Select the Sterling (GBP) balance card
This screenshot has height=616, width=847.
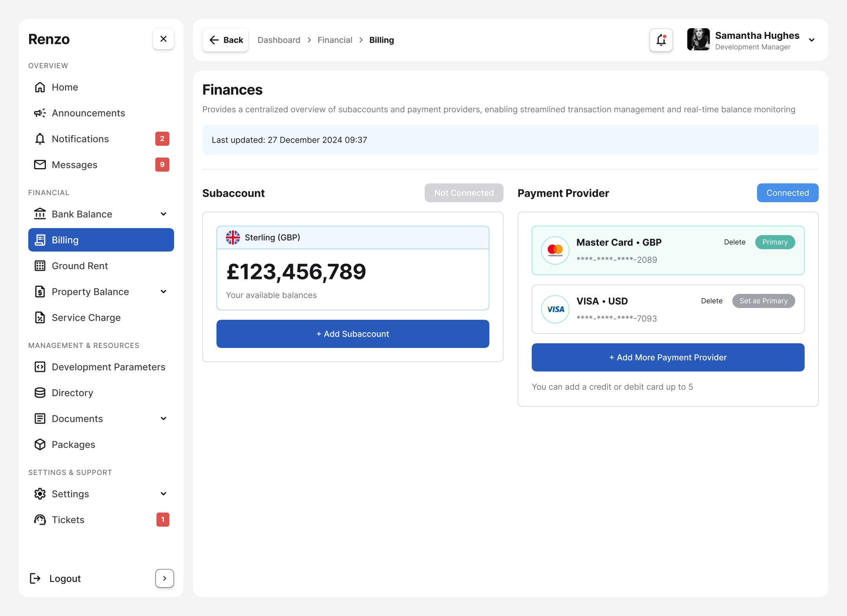(x=353, y=268)
